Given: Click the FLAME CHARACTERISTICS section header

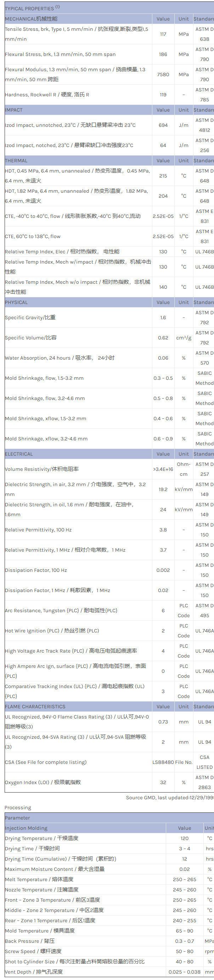Looking at the screenshot, I should pyautogui.click(x=35, y=706).
